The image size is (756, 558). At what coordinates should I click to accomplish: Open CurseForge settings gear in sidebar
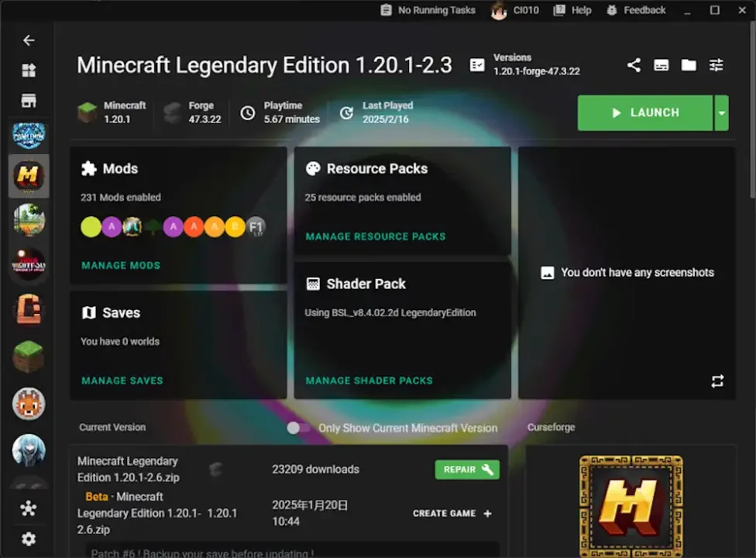point(29,539)
